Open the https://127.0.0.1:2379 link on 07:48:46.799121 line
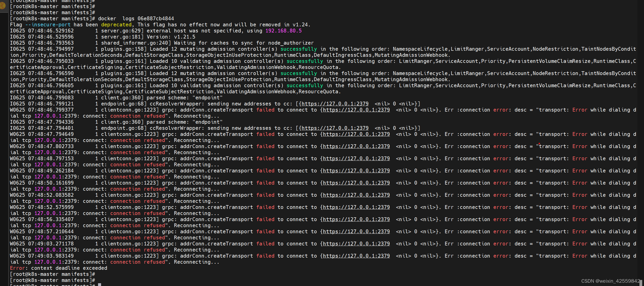Image resolution: width=644 pixels, height=286 pixels. pos(335,104)
